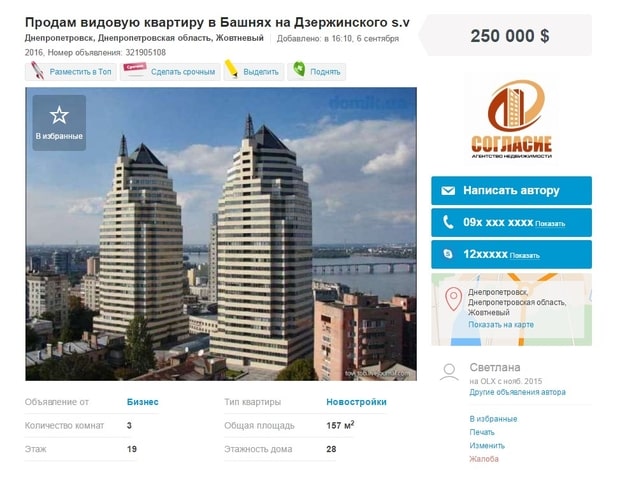Click the phone handset icon

[x=448, y=222]
